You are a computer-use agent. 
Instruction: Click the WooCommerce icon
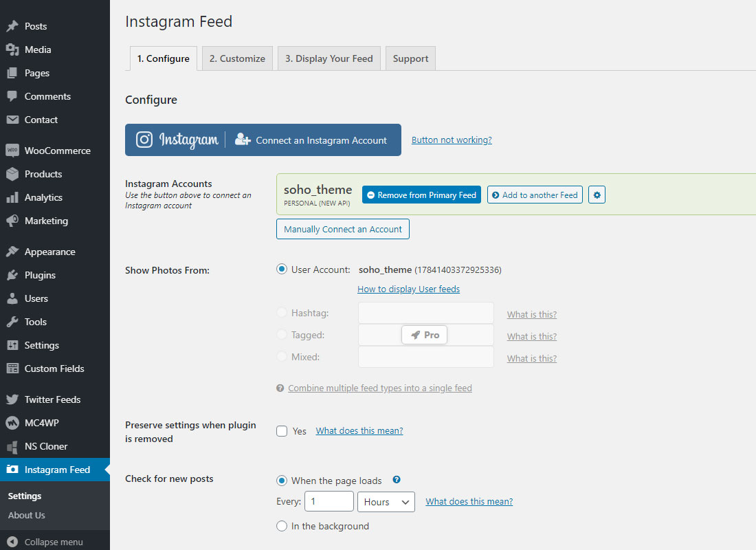point(12,151)
